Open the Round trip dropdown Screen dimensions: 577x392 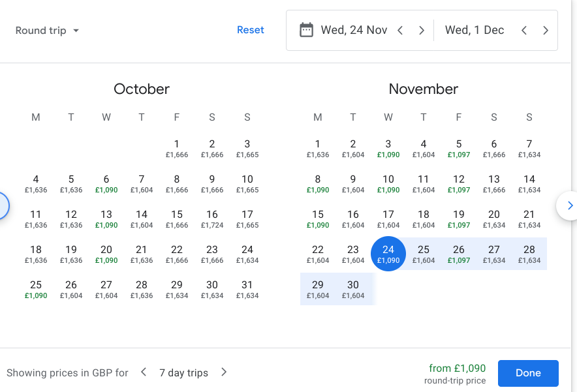[47, 31]
